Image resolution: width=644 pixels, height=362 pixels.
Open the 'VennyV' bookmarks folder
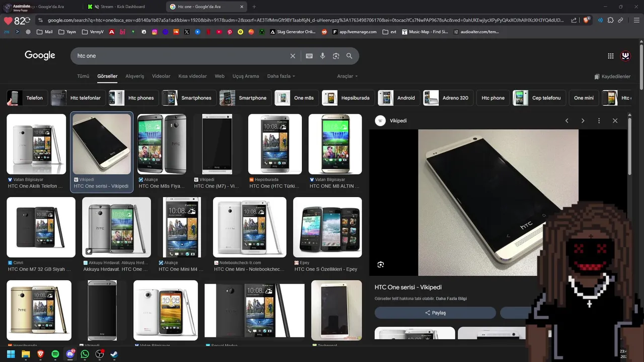(x=93, y=32)
